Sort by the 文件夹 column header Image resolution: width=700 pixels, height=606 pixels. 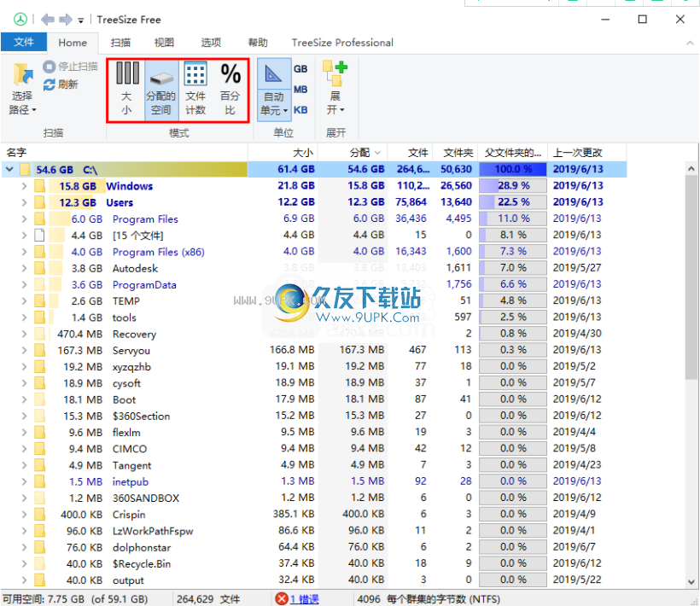coord(455,153)
